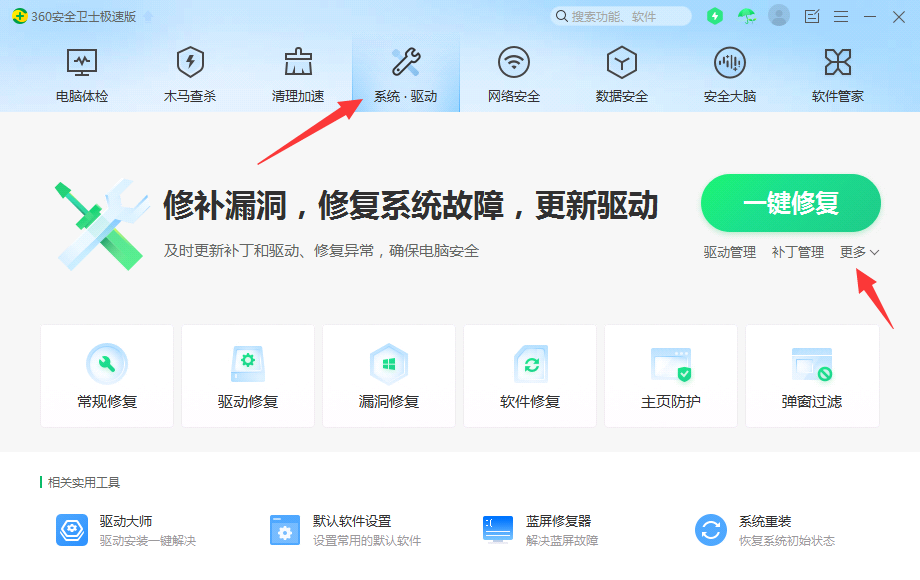Image resolution: width=920 pixels, height=580 pixels.
Task: Click the search magnifier icon
Action: [562, 16]
